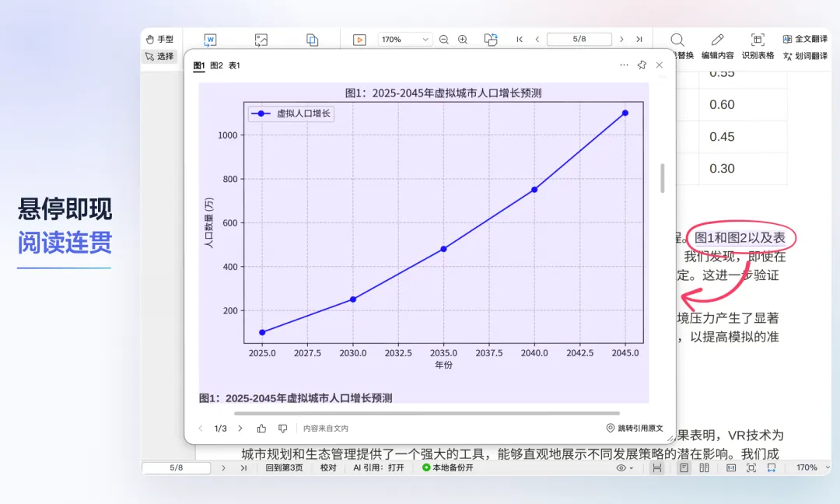Pin the reference preview popup
Viewport: 840px width, 504px height.
point(642,65)
